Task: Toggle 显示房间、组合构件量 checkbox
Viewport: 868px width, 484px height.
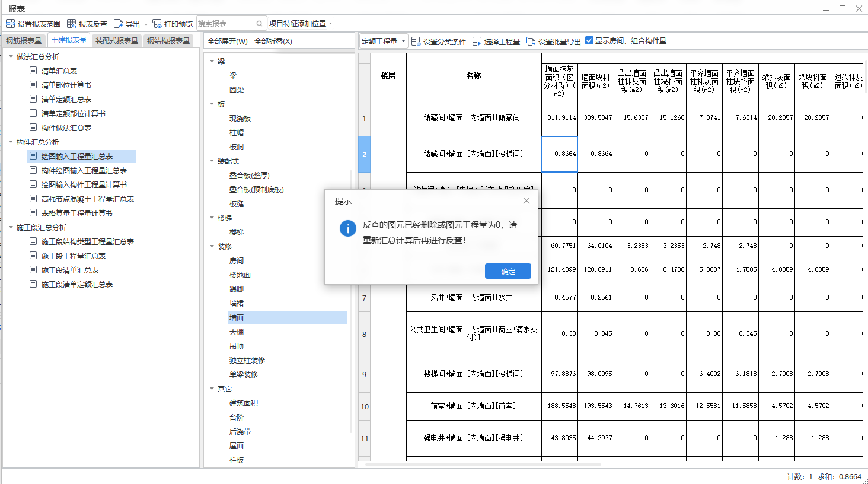Action: click(x=589, y=40)
